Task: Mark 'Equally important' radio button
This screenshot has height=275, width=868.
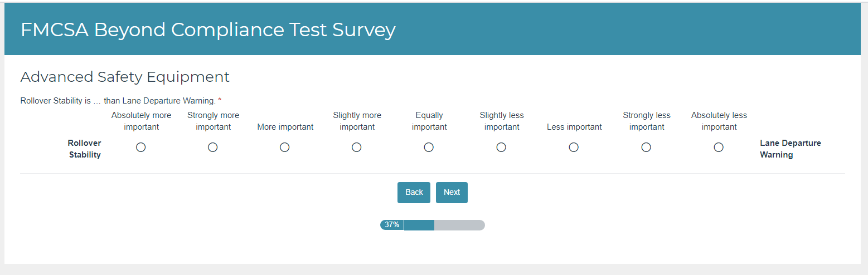Action: coord(429,148)
